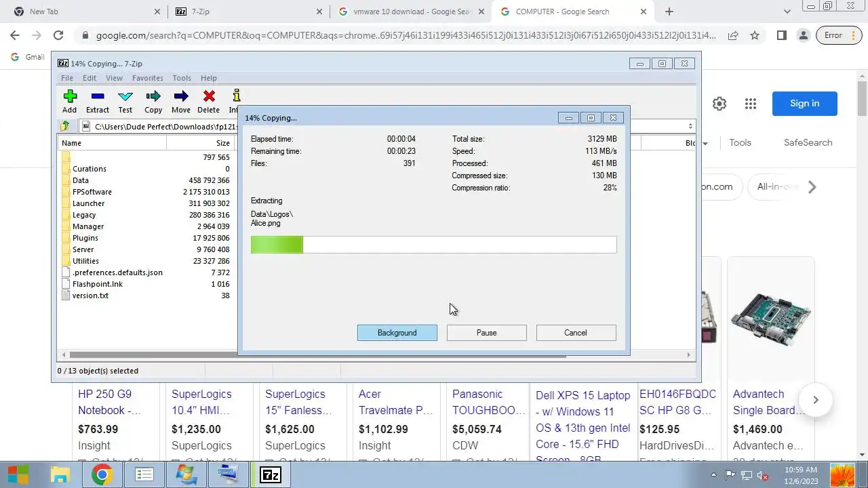Image resolution: width=868 pixels, height=488 pixels.
Task: Open the Google apps grid icon
Action: (750, 104)
